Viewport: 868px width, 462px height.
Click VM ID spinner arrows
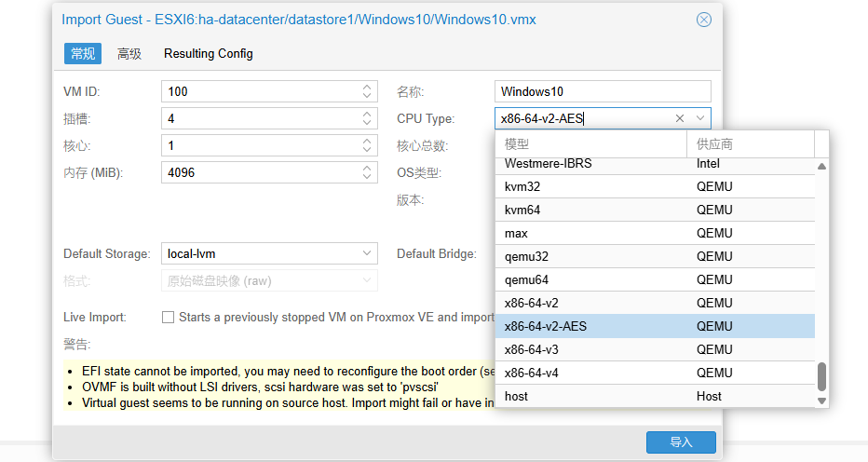point(367,91)
